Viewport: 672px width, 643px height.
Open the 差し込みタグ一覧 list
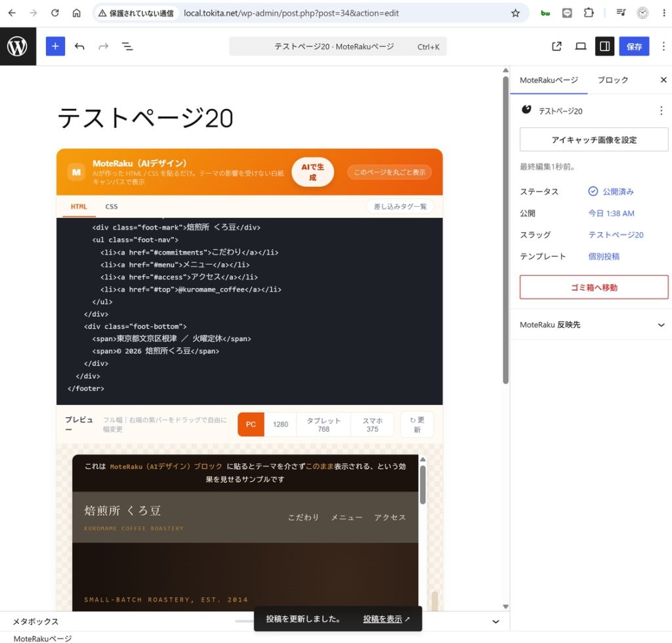tap(400, 207)
